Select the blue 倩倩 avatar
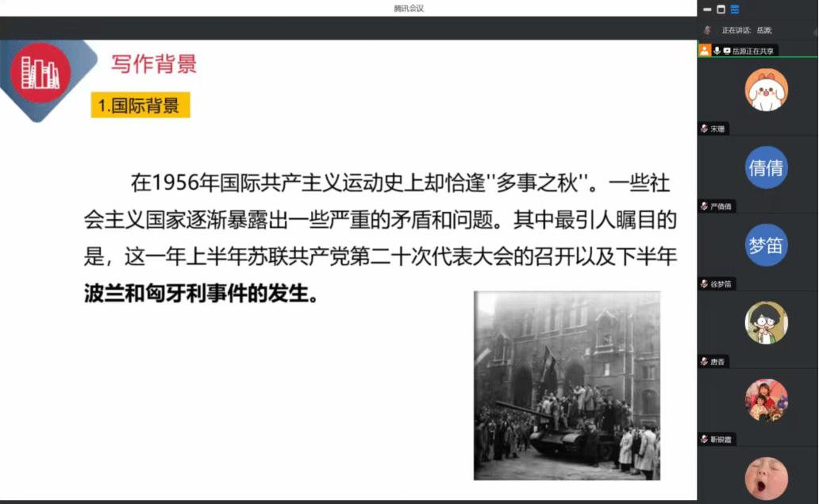 (x=766, y=167)
